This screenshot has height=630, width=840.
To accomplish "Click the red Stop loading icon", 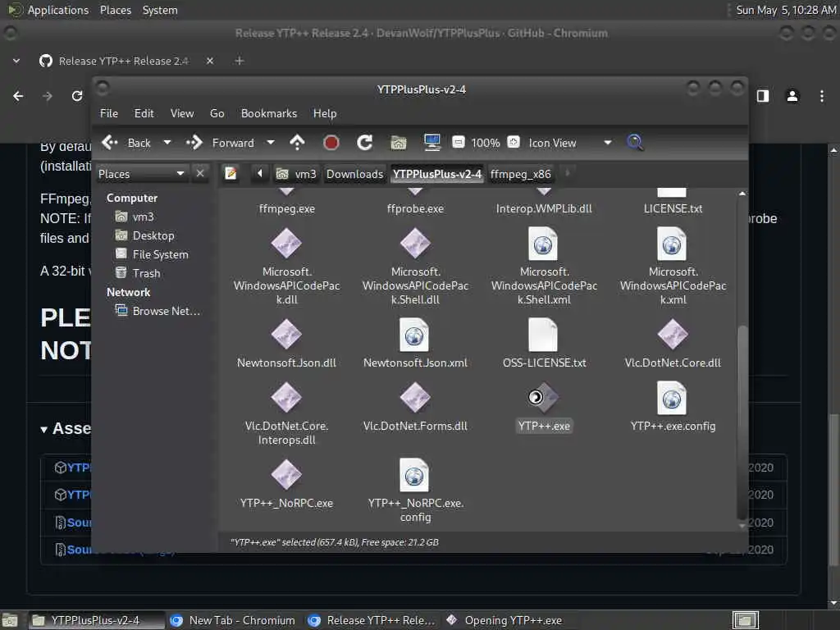I will 331,143.
